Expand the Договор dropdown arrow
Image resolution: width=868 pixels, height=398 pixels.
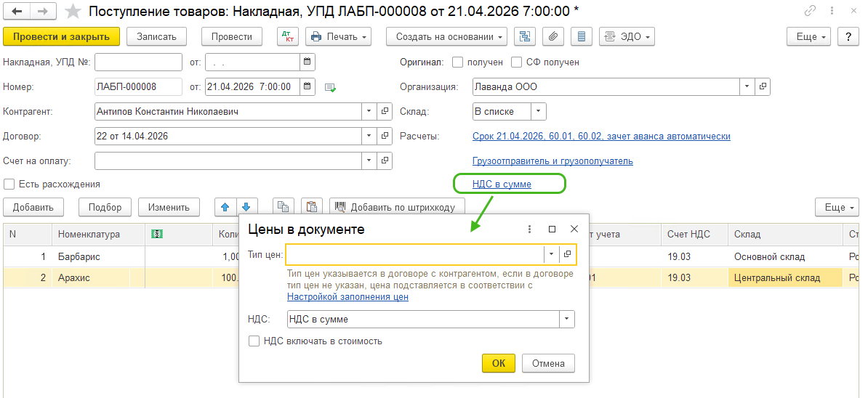point(370,136)
